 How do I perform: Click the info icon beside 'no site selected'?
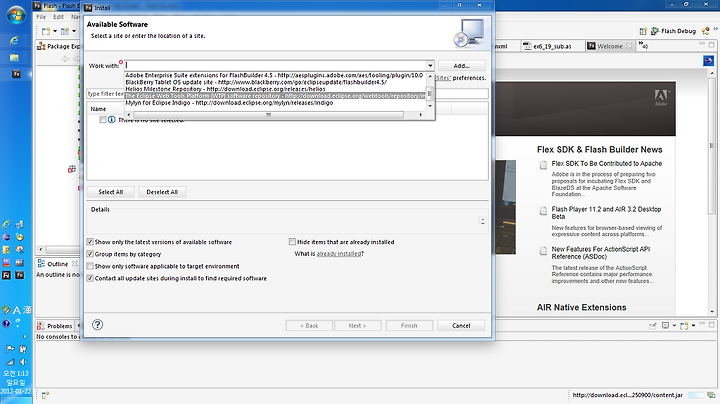(x=112, y=119)
